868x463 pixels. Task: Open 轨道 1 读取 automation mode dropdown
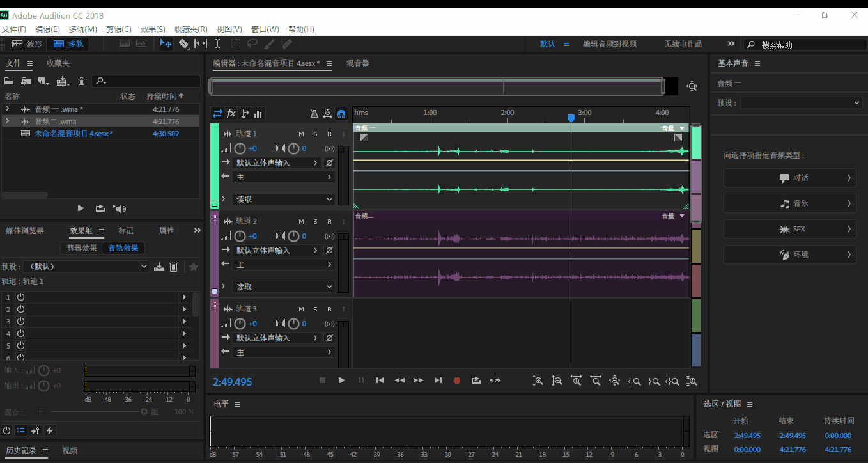283,200
